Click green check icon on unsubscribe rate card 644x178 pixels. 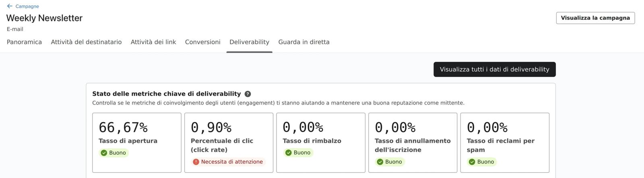380,162
